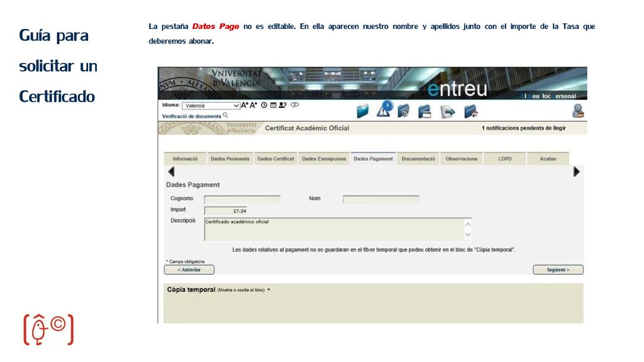Open the folder with gear icon
Screen dimensions: 644x362
tap(403, 111)
